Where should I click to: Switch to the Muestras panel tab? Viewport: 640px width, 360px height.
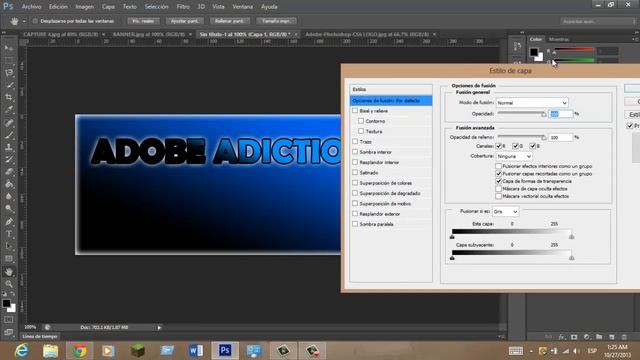click(x=559, y=39)
